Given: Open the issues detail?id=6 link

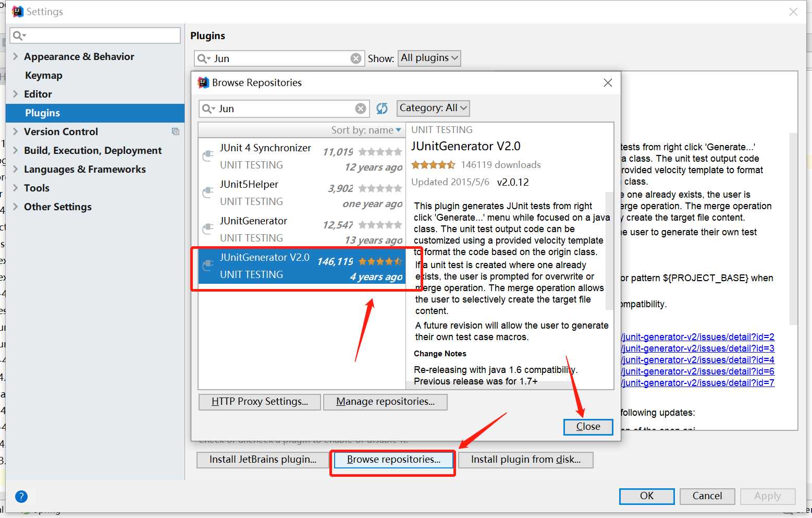Looking at the screenshot, I should tap(698, 371).
